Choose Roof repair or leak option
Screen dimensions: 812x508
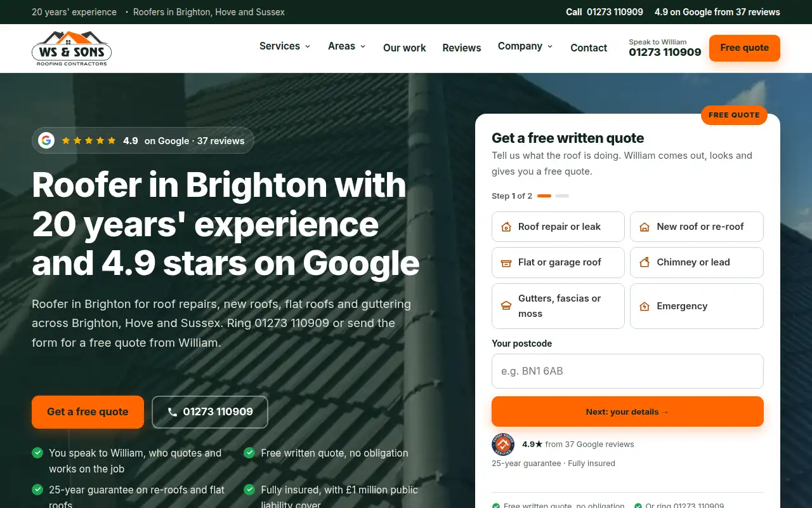tap(558, 227)
